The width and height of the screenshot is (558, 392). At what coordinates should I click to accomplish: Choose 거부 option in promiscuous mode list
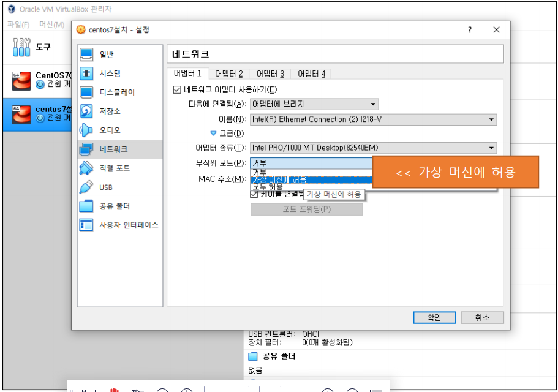[311, 173]
